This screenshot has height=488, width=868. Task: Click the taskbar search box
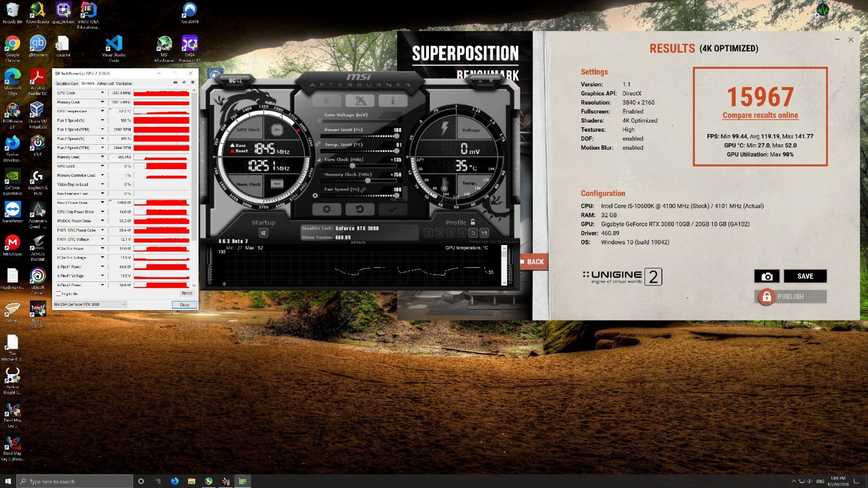click(75, 481)
